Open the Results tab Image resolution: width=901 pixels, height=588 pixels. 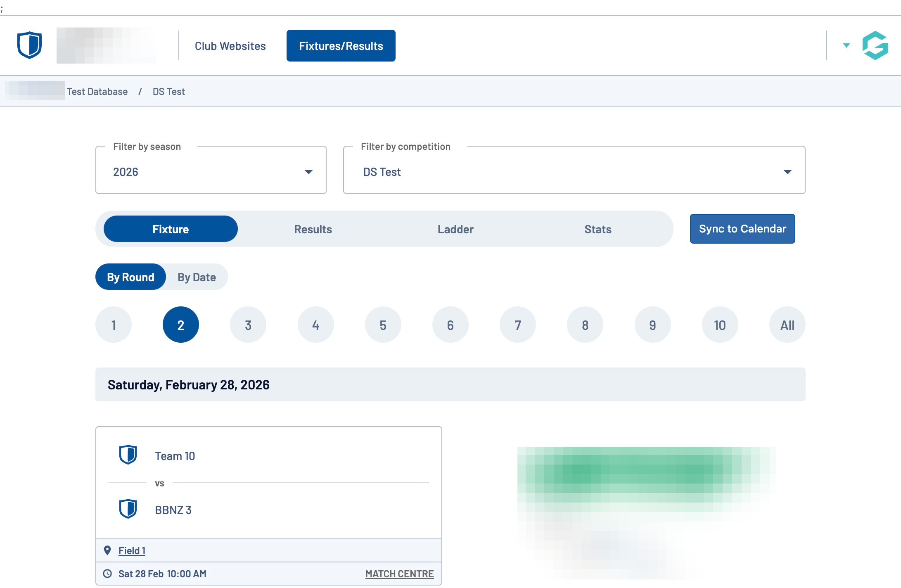click(x=313, y=229)
